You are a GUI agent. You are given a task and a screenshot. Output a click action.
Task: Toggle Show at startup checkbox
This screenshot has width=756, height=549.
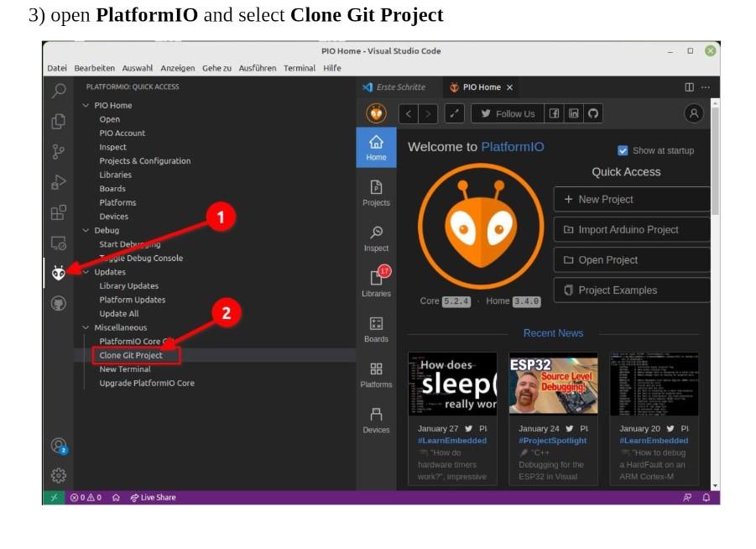pyautogui.click(x=623, y=150)
